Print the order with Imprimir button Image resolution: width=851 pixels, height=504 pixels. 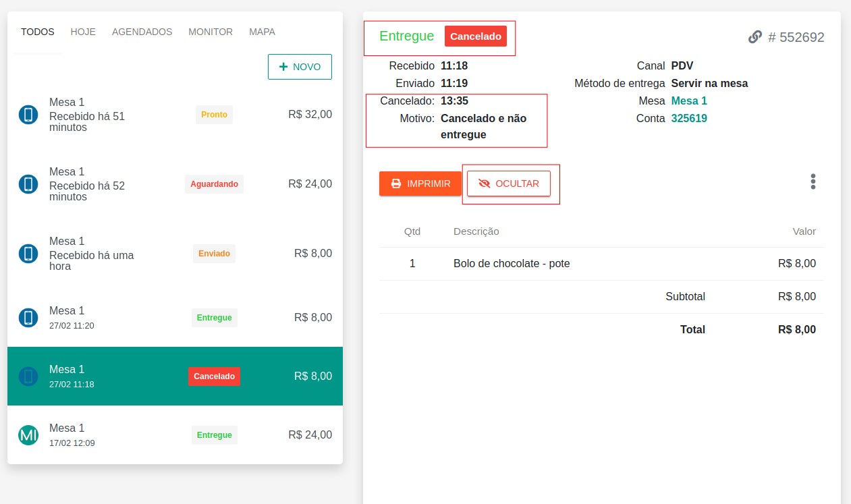click(420, 184)
